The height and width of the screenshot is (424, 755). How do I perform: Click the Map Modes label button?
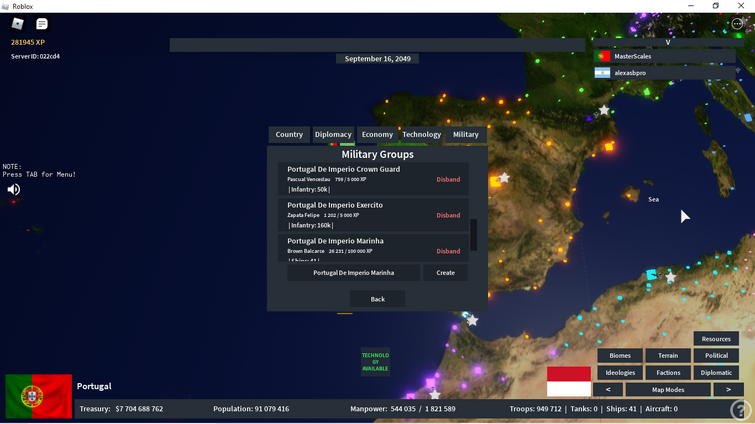point(668,389)
